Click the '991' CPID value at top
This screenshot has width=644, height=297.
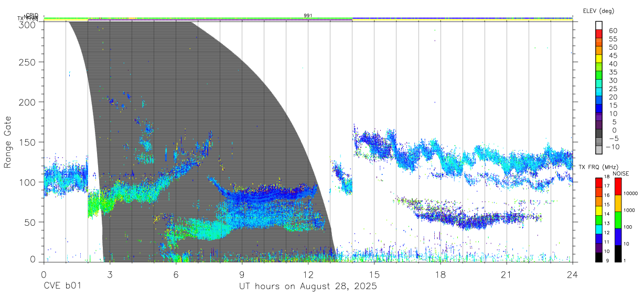click(x=308, y=16)
